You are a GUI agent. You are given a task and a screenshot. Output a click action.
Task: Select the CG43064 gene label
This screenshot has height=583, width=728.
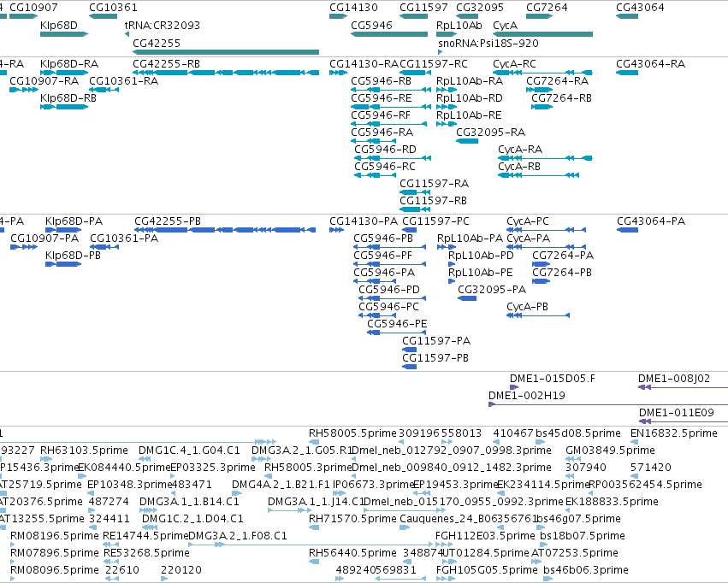pyautogui.click(x=640, y=8)
